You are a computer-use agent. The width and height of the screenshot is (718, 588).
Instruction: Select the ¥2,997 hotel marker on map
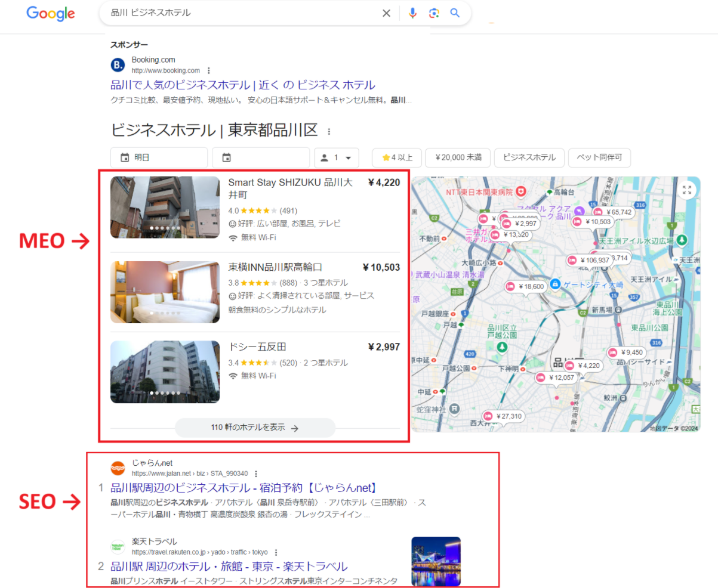[520, 224]
